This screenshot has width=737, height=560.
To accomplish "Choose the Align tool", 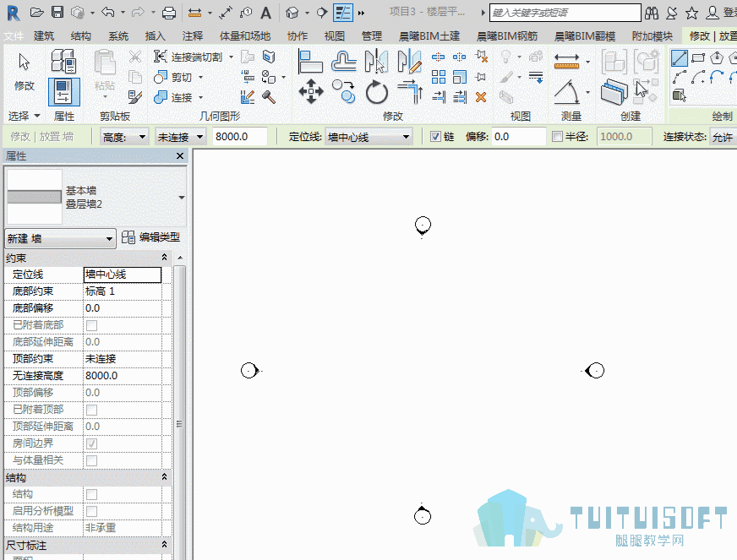I will [x=310, y=62].
